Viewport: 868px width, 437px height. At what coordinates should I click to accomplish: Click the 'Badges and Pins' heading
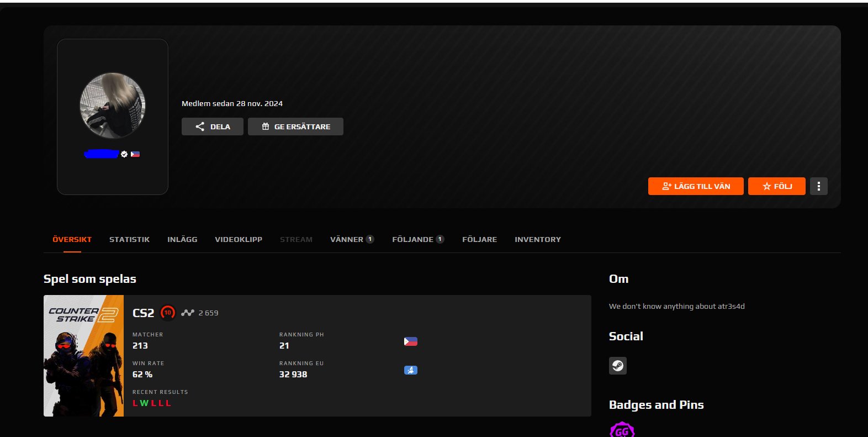(x=656, y=405)
